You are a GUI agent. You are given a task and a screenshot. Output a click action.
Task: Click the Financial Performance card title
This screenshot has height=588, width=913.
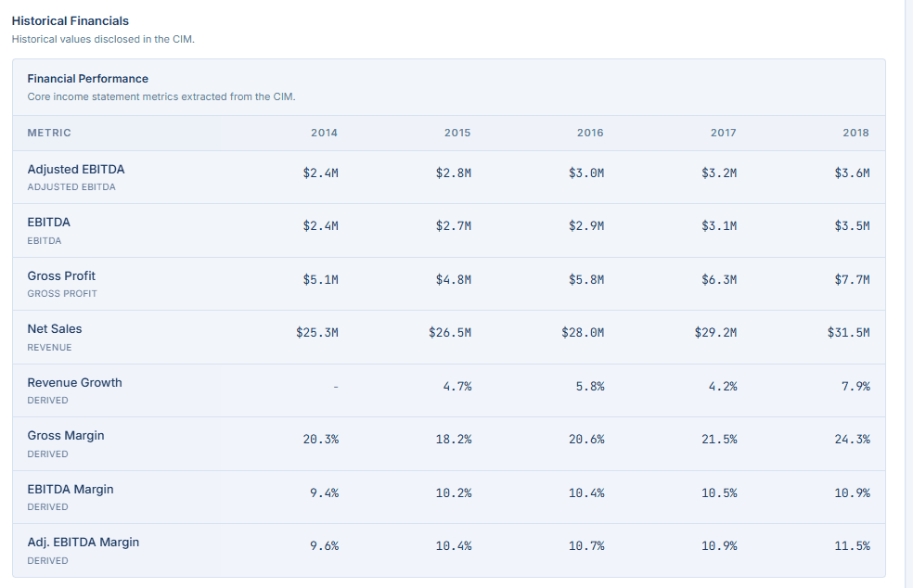click(x=88, y=79)
